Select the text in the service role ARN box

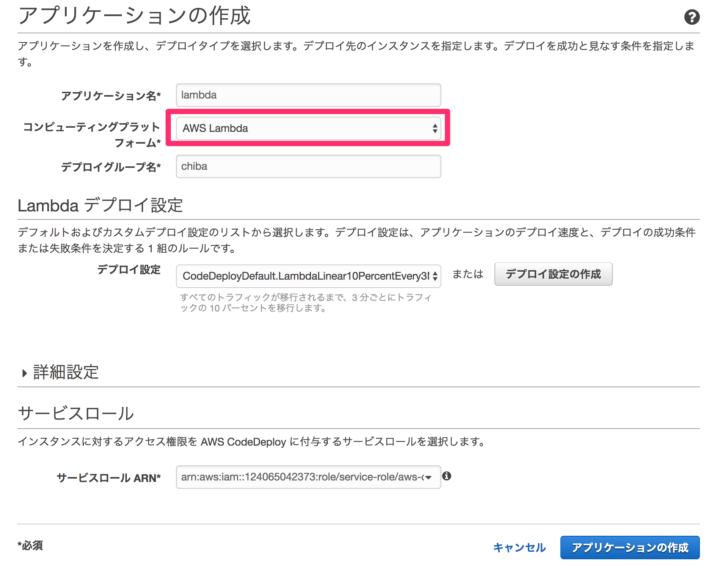click(300, 477)
